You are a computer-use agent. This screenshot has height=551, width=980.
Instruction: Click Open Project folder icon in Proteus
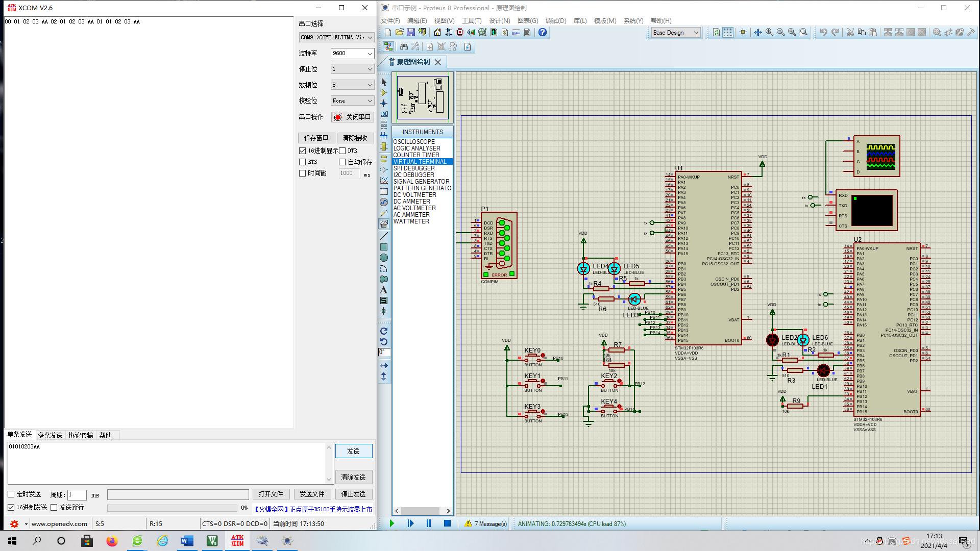click(x=399, y=33)
